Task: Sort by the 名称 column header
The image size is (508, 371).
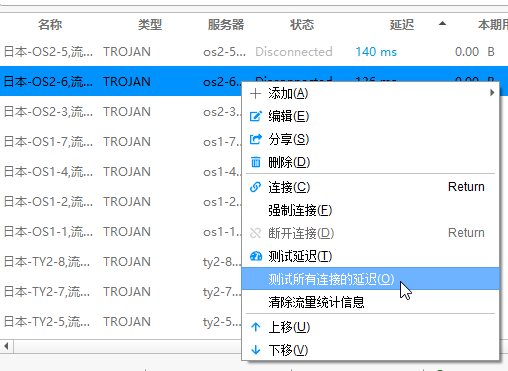Action: pyautogui.click(x=50, y=25)
